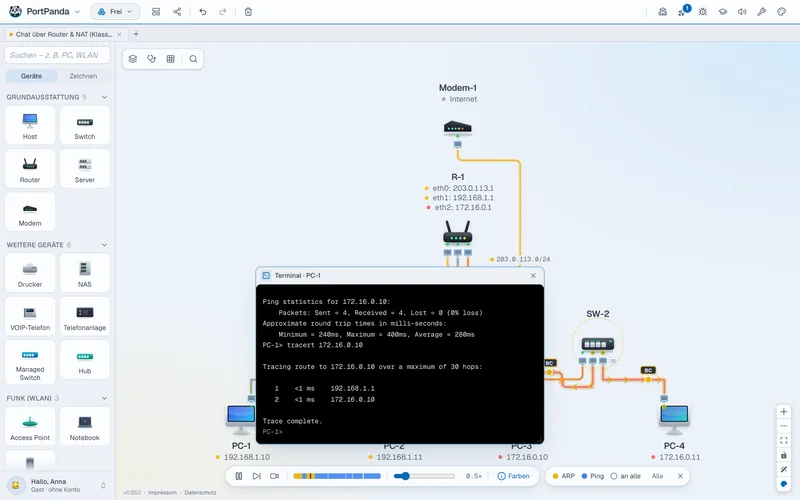
Task: Open the classroom teacher icon
Action: coord(662,12)
